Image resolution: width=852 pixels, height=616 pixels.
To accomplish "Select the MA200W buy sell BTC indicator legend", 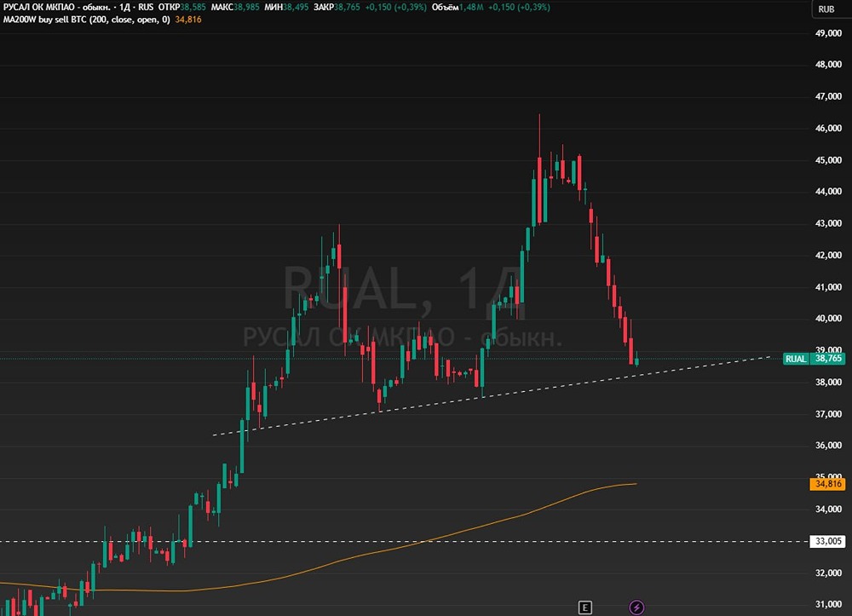I will (86, 20).
